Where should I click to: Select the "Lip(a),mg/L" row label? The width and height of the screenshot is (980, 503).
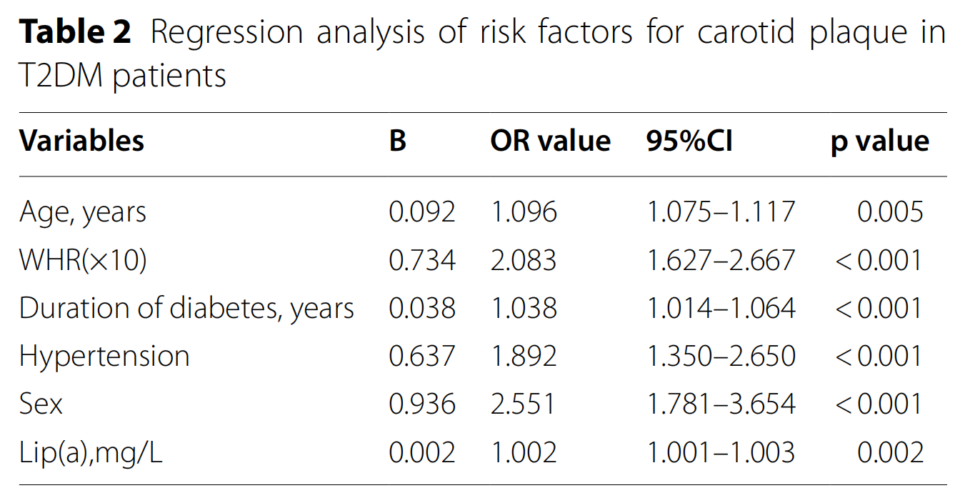click(x=91, y=453)
